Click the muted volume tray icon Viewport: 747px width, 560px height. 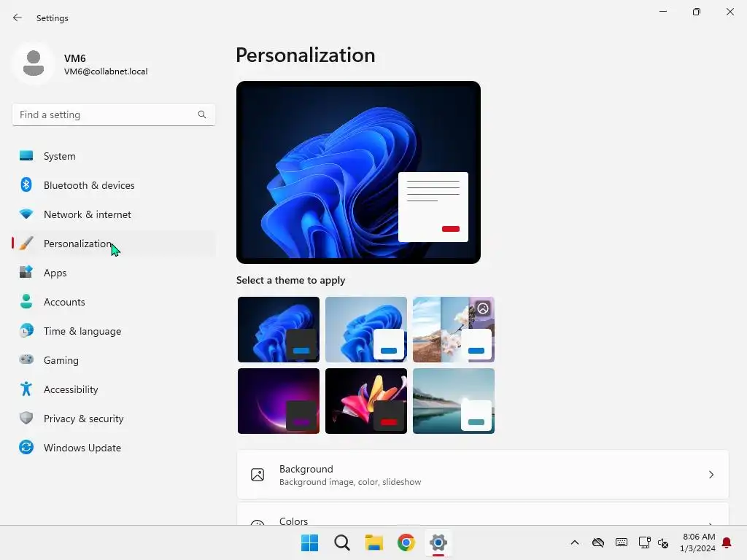tap(662, 542)
